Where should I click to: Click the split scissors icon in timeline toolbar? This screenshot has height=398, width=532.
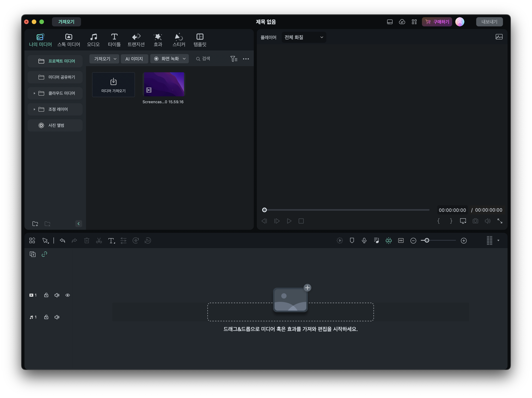coord(99,241)
